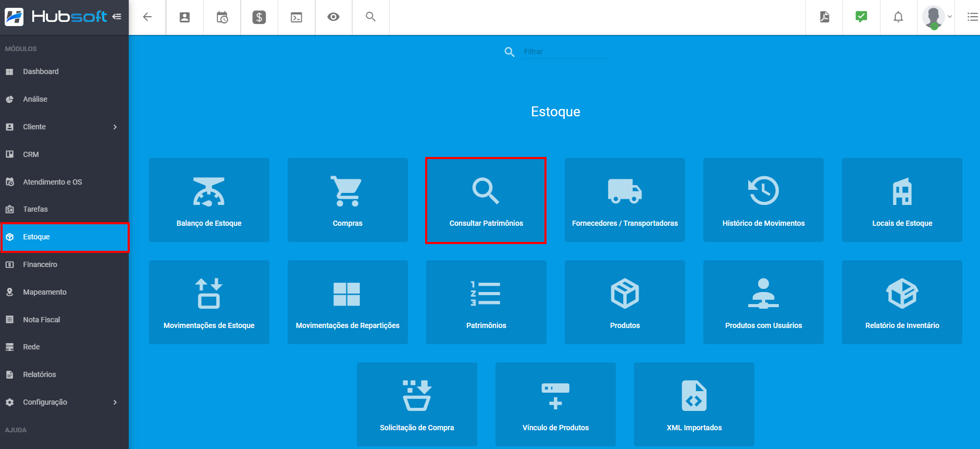Viewport: 980px width, 449px height.
Task: Open the Vínculo de Produtos tile
Action: point(555,404)
